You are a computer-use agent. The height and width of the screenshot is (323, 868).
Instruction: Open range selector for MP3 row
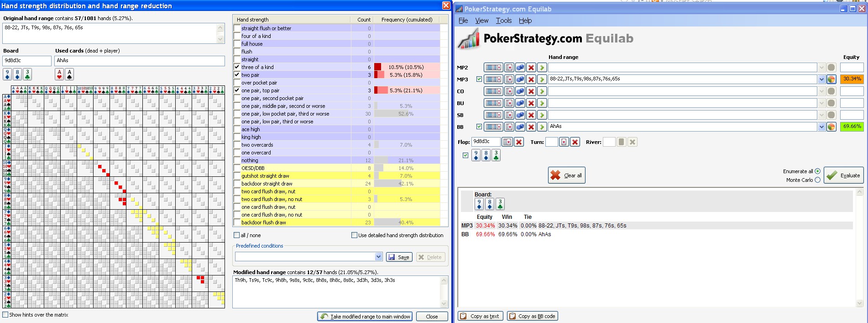click(493, 79)
